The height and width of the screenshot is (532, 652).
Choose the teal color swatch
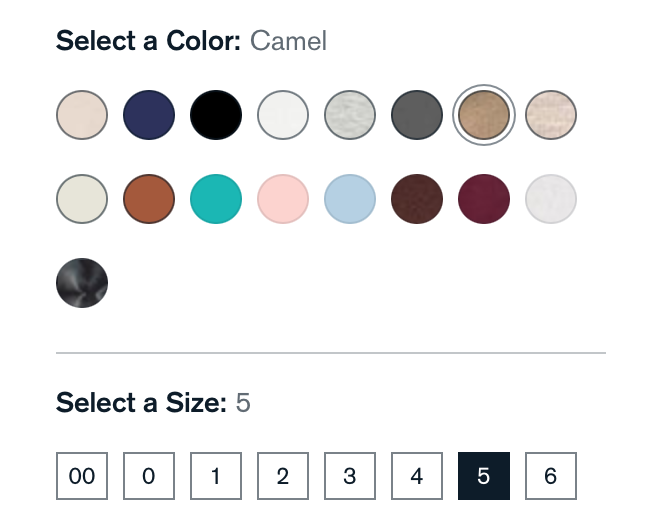coord(216,199)
